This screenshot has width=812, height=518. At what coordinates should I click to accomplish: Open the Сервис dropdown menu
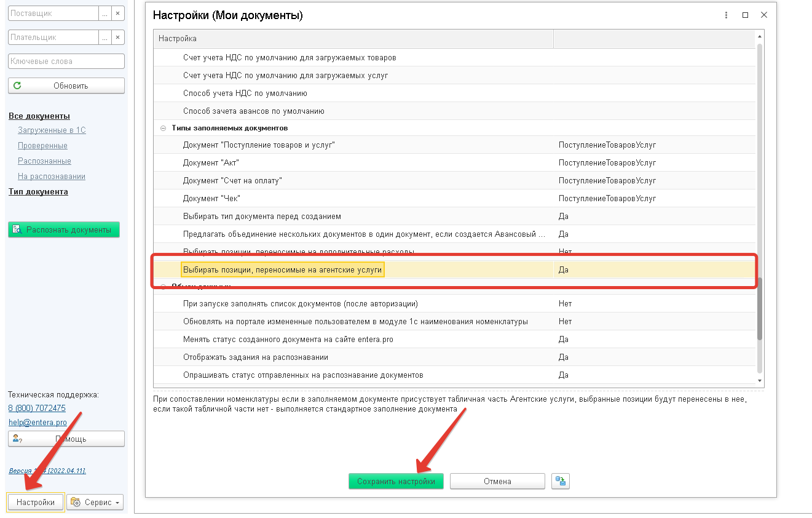click(95, 502)
